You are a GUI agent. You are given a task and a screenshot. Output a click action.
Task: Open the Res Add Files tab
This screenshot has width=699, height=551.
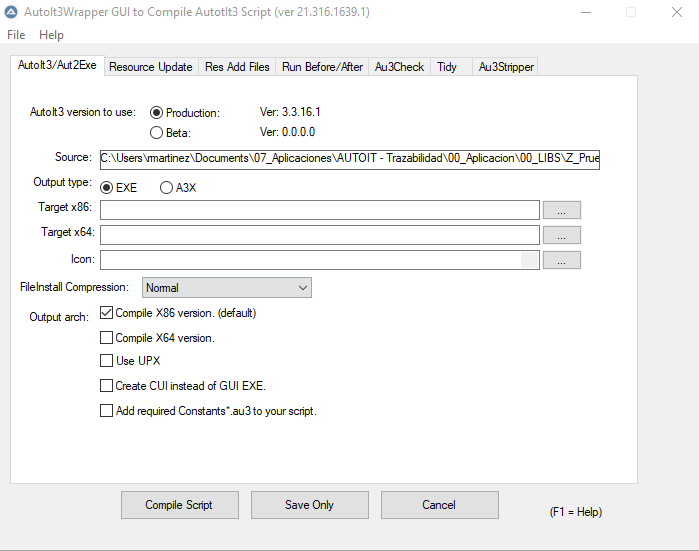tap(237, 67)
